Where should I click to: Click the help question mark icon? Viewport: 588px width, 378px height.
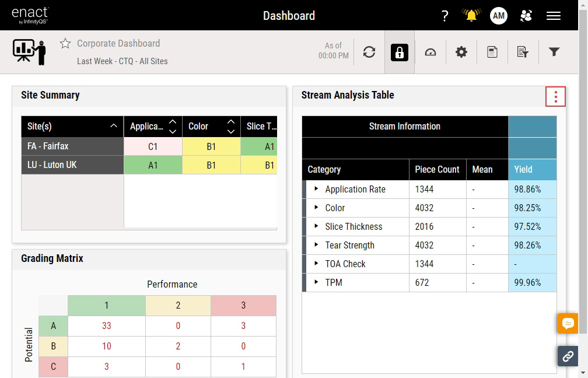pyautogui.click(x=445, y=16)
